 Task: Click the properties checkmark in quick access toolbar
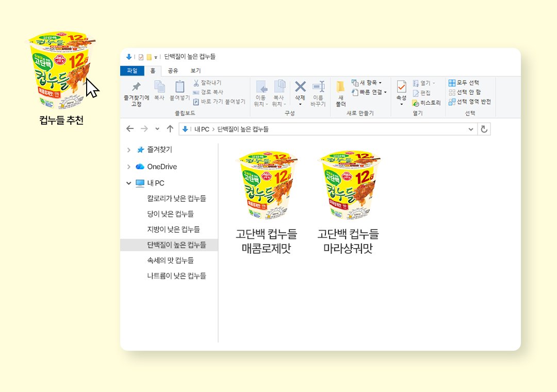(141, 57)
